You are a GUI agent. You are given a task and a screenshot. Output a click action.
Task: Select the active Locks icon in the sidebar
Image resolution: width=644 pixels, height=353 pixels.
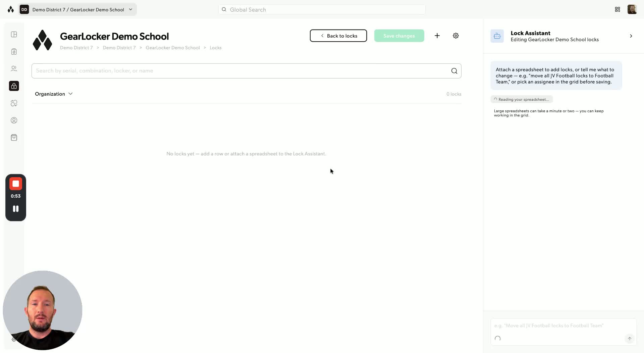[14, 86]
